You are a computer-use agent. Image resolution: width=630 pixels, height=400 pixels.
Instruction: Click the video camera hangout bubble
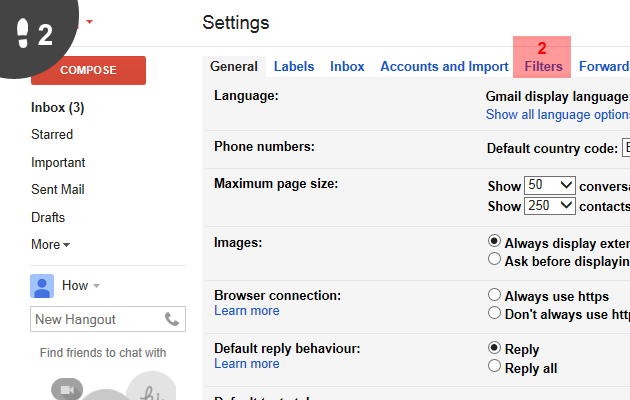tap(67, 389)
